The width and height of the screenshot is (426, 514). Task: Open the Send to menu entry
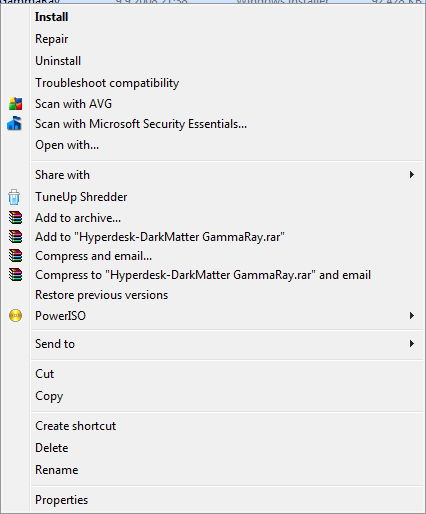pyautogui.click(x=55, y=344)
